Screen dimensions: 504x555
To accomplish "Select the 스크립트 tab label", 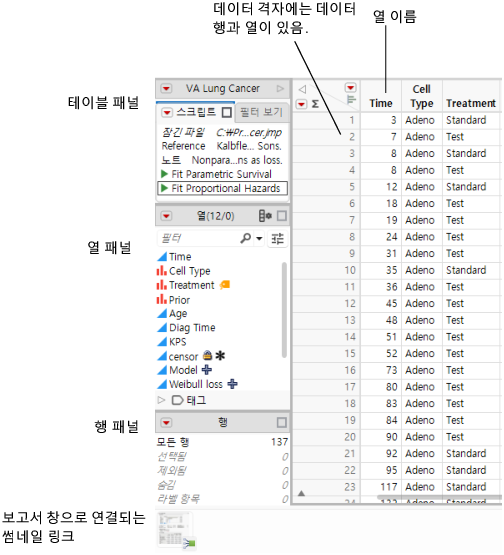I will 196,112.
